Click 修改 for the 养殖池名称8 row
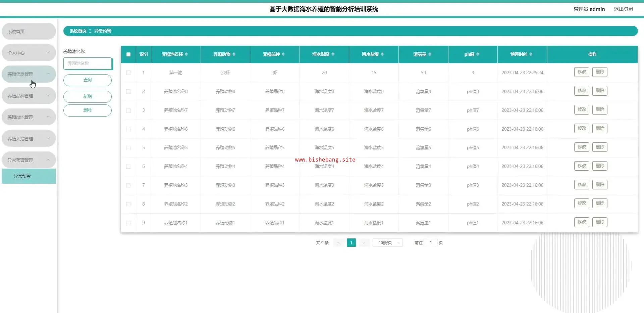The width and height of the screenshot is (644, 313). (582, 91)
